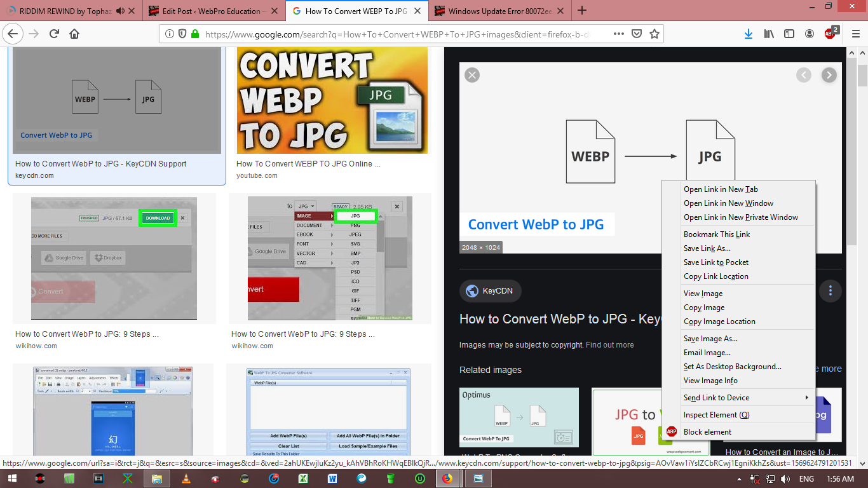Select Bookmark This Link
Screen dimensions: 868x488
point(738,234)
